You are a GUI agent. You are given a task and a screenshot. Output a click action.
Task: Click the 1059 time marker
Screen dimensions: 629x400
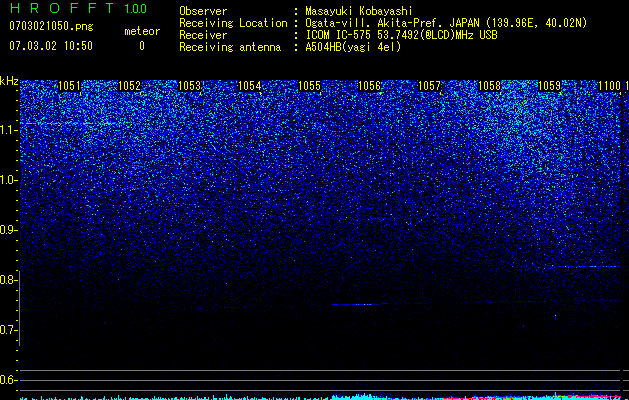tap(549, 86)
